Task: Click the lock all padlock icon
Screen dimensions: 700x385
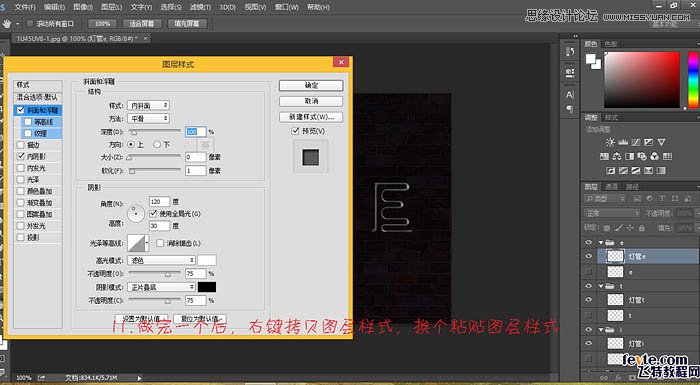Action: point(642,228)
